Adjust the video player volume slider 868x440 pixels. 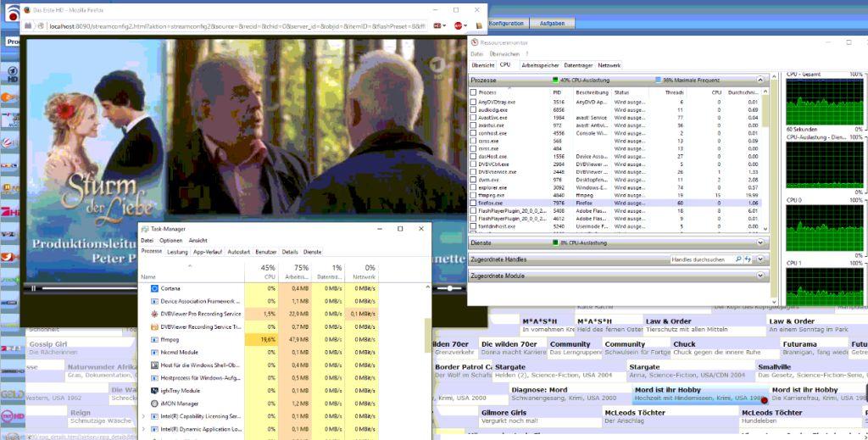[448, 288]
